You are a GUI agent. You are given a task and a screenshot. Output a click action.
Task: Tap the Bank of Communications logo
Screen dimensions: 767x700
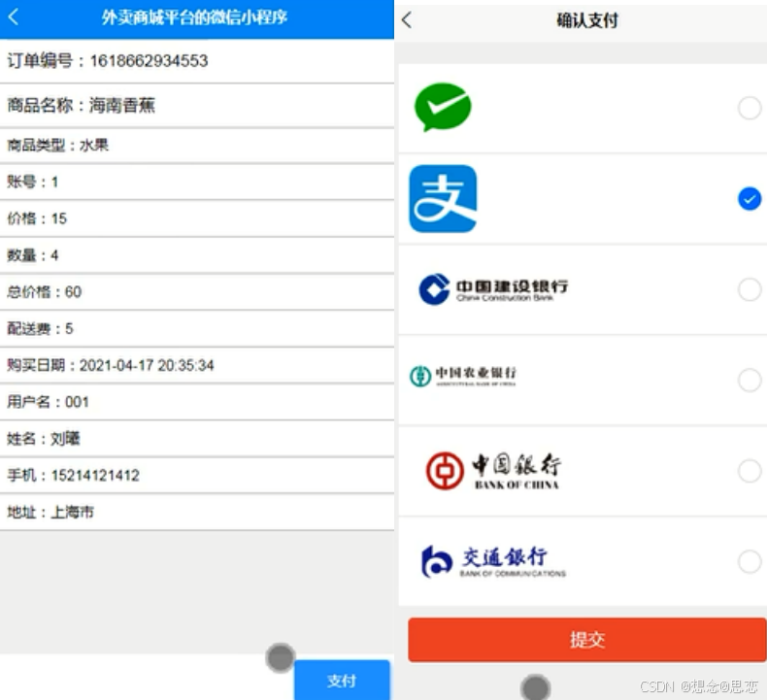pos(493,561)
